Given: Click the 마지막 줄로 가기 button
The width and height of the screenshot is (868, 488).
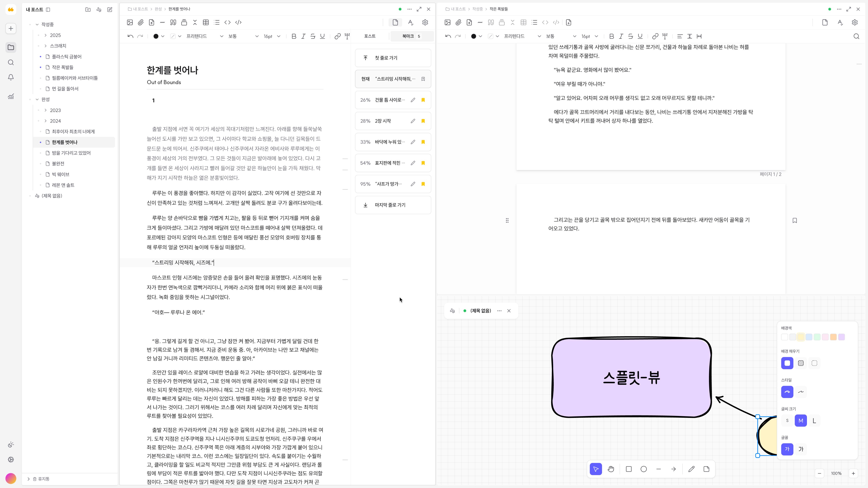Looking at the screenshot, I should (392, 205).
